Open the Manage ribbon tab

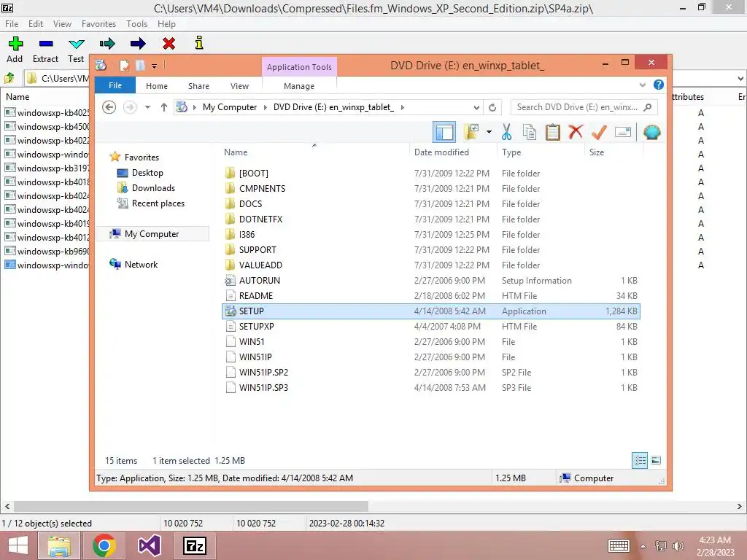[299, 86]
